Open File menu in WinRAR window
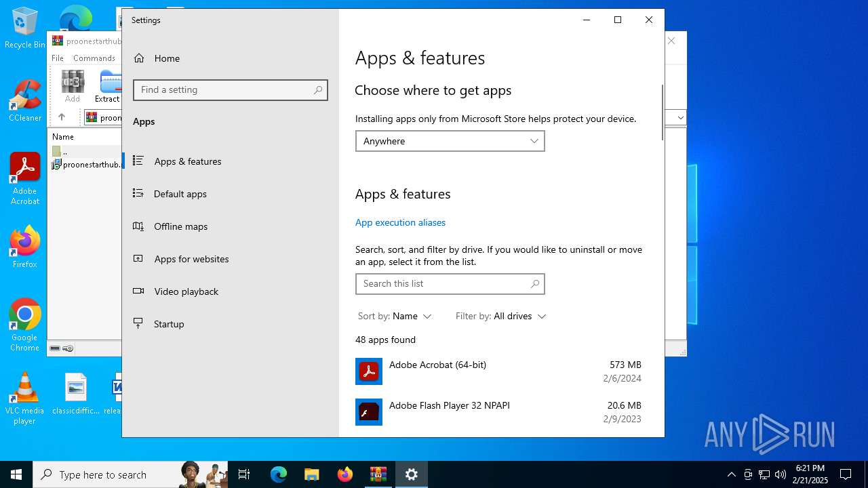Screen dimensions: 868x488 click(58, 58)
